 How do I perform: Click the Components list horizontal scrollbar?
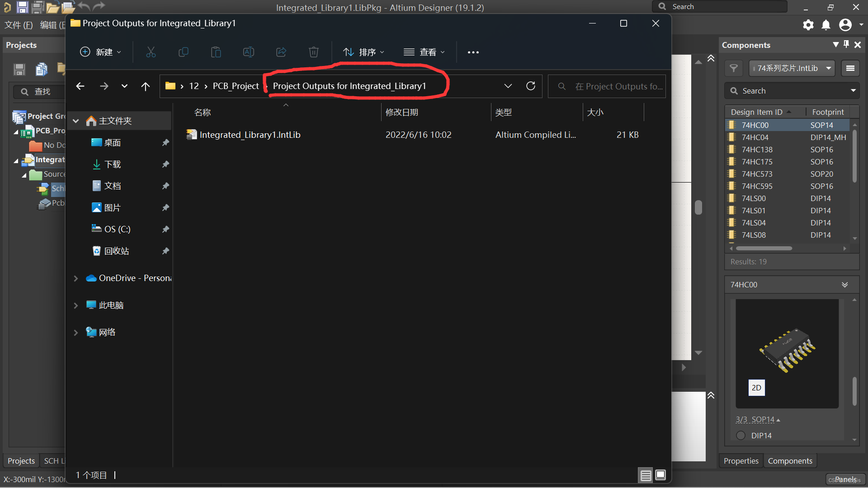coord(764,248)
